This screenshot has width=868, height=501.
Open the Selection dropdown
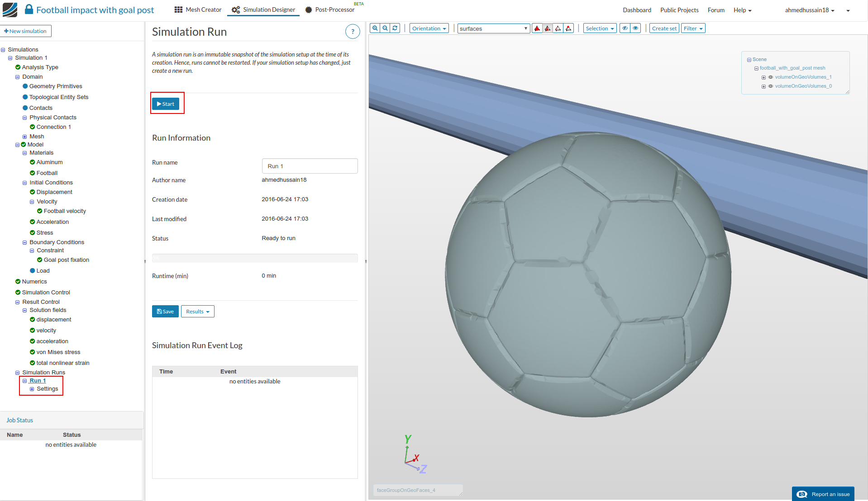point(600,28)
